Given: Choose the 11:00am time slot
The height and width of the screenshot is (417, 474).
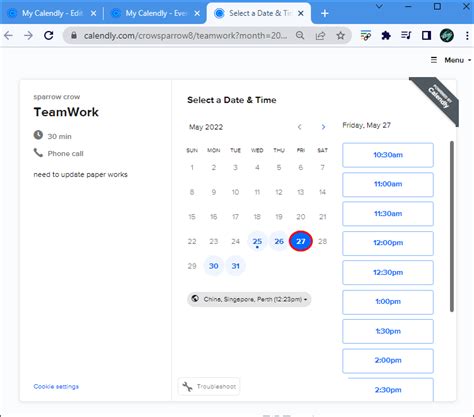Looking at the screenshot, I should coord(388,184).
